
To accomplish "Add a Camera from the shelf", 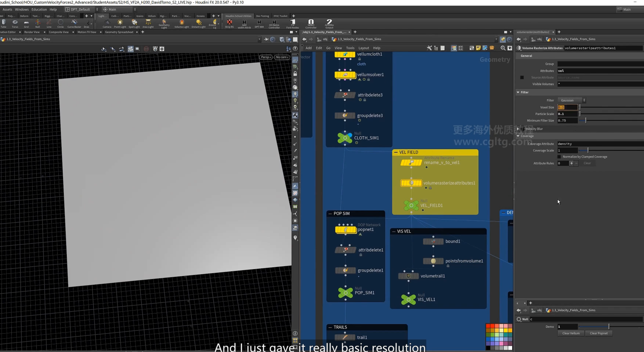I will [x=107, y=24].
